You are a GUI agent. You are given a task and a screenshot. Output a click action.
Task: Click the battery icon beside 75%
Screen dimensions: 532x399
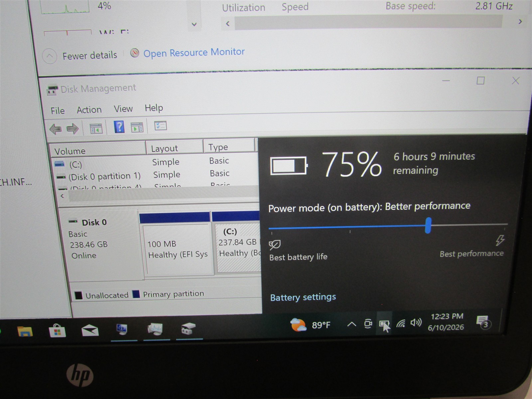point(289,166)
